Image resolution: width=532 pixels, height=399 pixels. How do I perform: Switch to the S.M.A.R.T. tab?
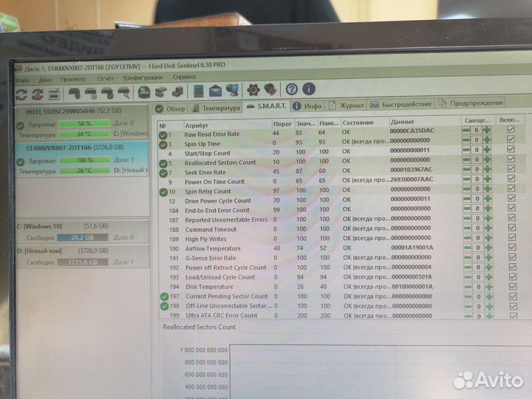pyautogui.click(x=267, y=106)
